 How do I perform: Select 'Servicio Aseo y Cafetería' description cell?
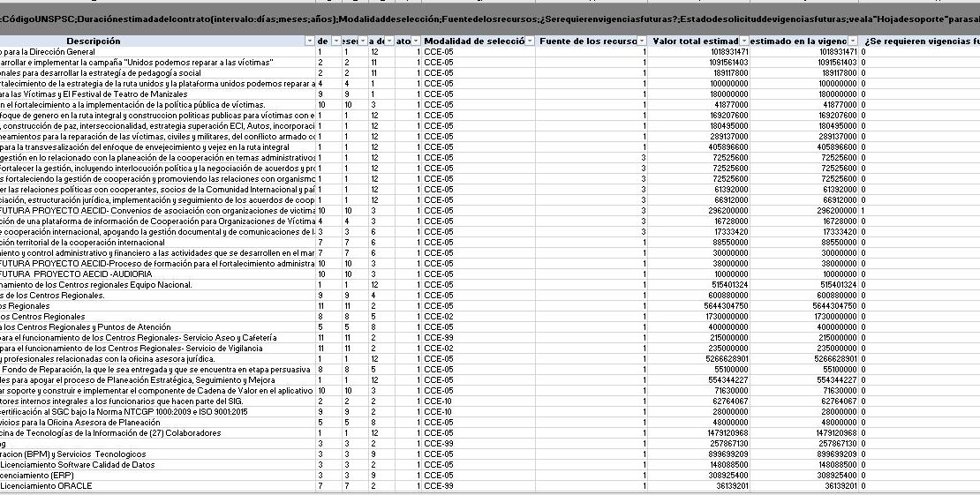[157, 337]
